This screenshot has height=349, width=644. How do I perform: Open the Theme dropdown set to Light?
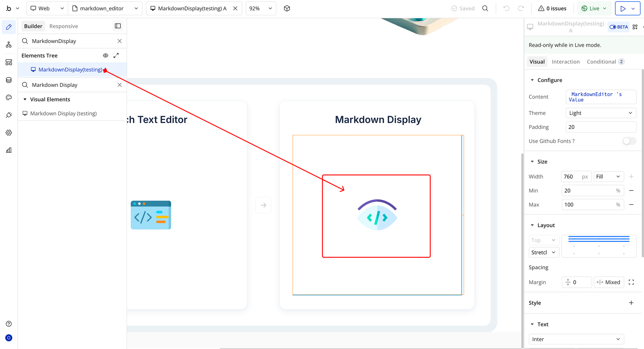(x=600, y=113)
